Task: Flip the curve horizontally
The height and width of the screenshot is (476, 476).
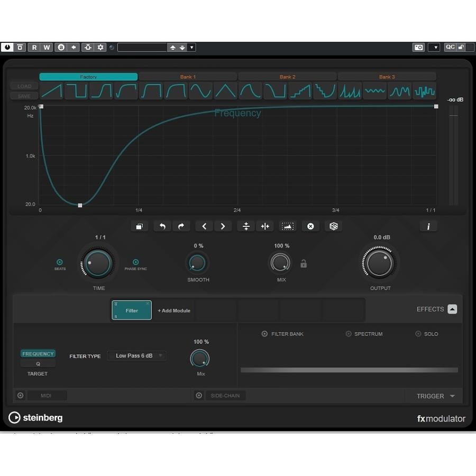Action: pyautogui.click(x=265, y=226)
